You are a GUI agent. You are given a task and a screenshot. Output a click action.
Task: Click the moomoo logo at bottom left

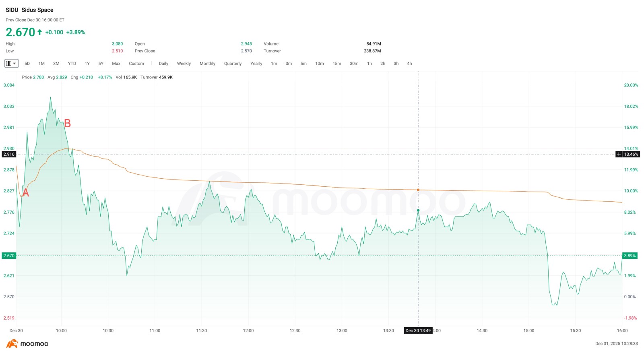(27, 344)
